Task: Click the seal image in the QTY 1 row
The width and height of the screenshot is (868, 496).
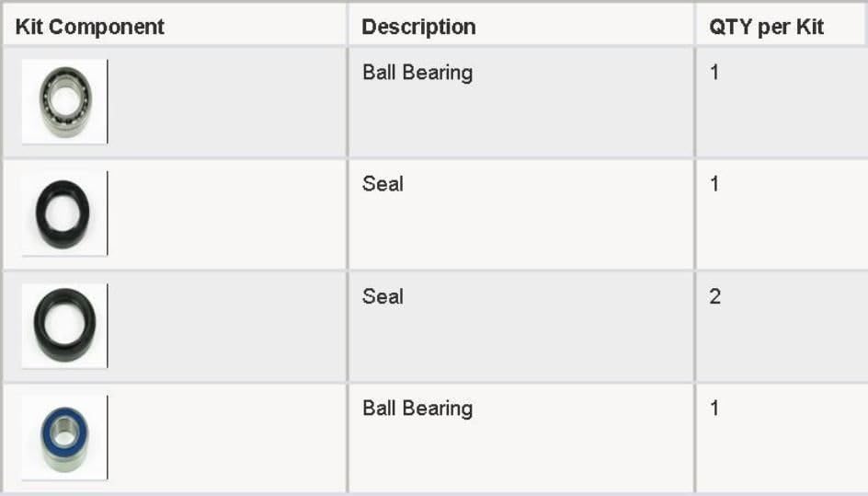Action: click(x=63, y=213)
